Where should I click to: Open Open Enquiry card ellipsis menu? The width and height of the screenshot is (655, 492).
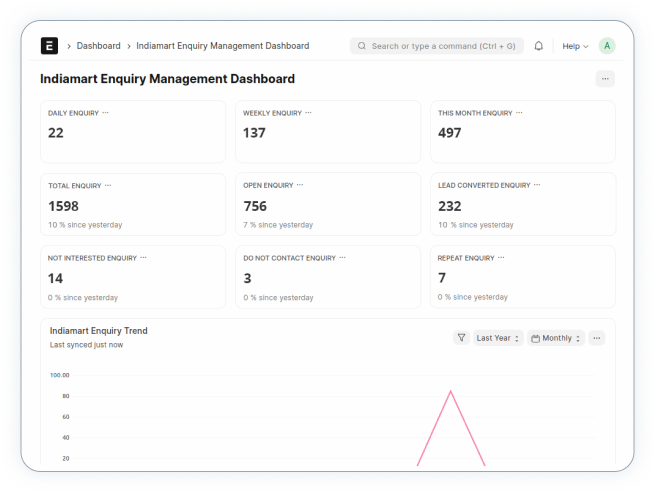tap(300, 185)
